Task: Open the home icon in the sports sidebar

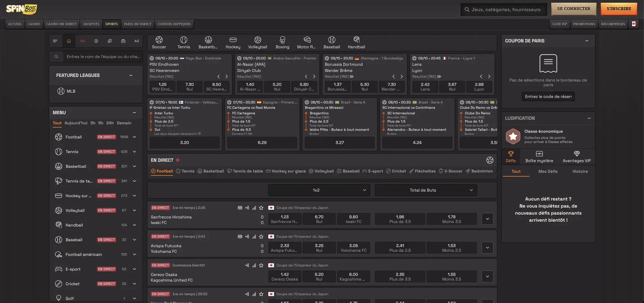Action: point(69,41)
